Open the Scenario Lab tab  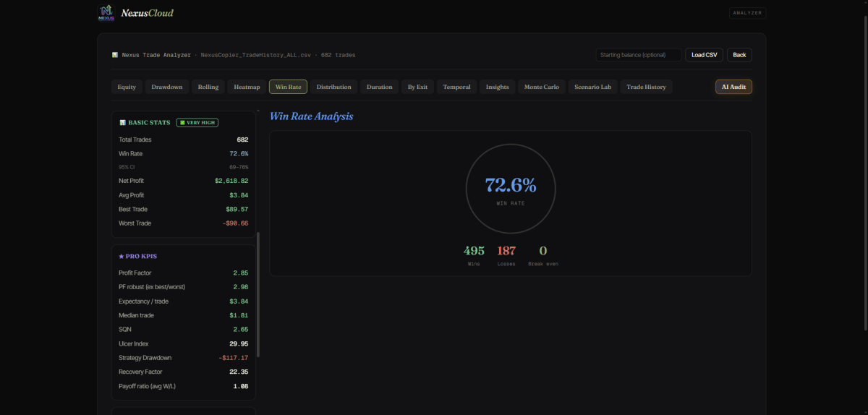pos(592,87)
